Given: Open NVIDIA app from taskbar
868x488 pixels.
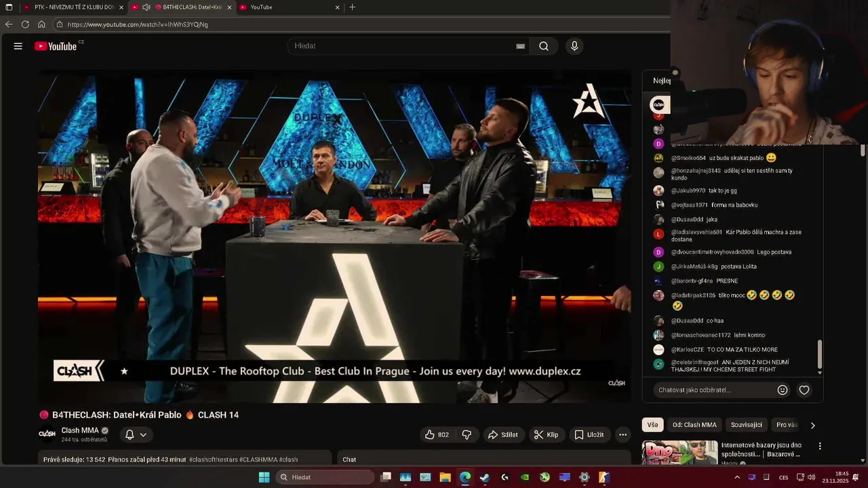Looking at the screenshot, I should [525, 477].
